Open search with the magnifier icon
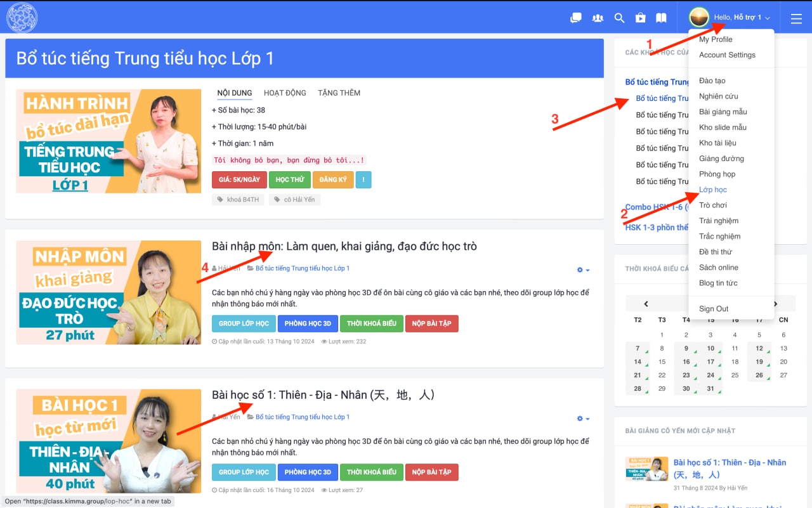The image size is (812, 508). (619, 18)
